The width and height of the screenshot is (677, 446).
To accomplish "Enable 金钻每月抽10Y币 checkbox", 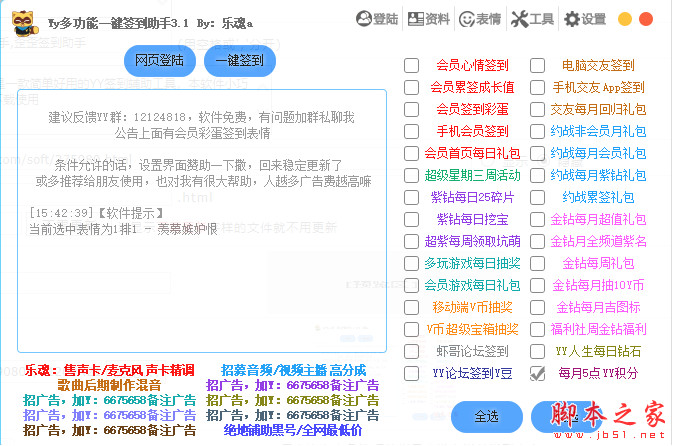I will (538, 285).
